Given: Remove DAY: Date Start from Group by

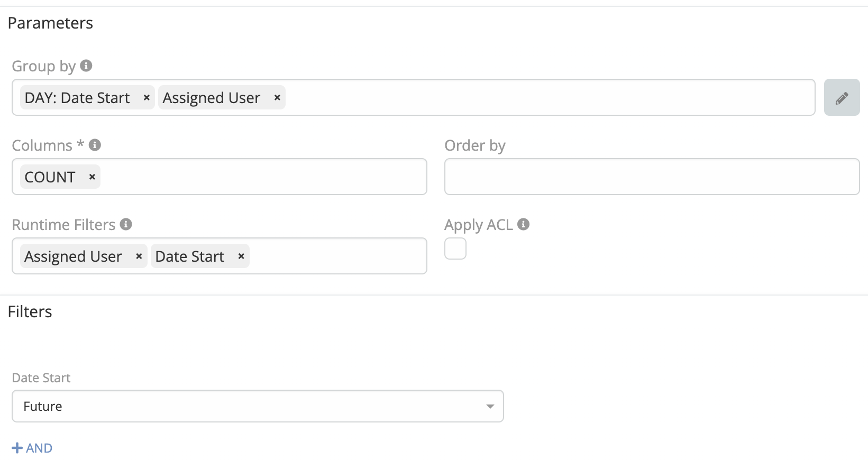Looking at the screenshot, I should pos(147,98).
